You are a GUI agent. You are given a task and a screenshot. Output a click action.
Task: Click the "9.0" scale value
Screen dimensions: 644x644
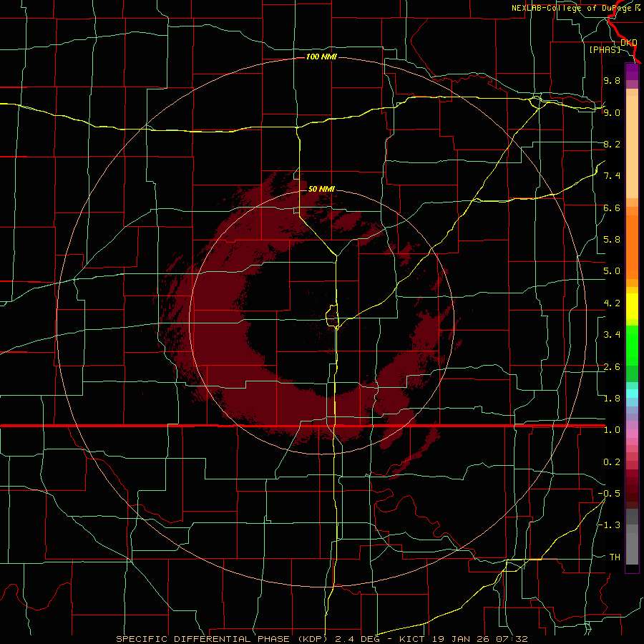[x=612, y=112]
